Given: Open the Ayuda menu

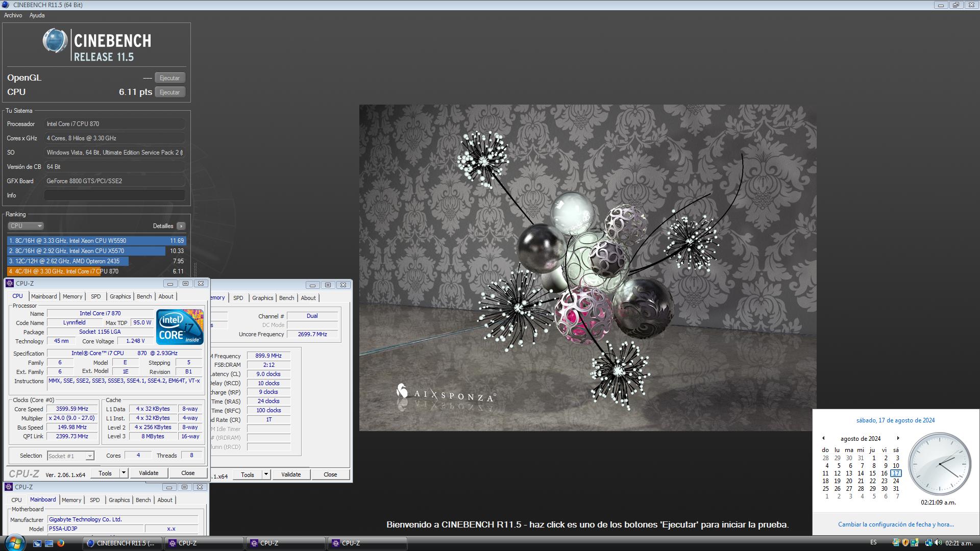Looking at the screenshot, I should [37, 15].
